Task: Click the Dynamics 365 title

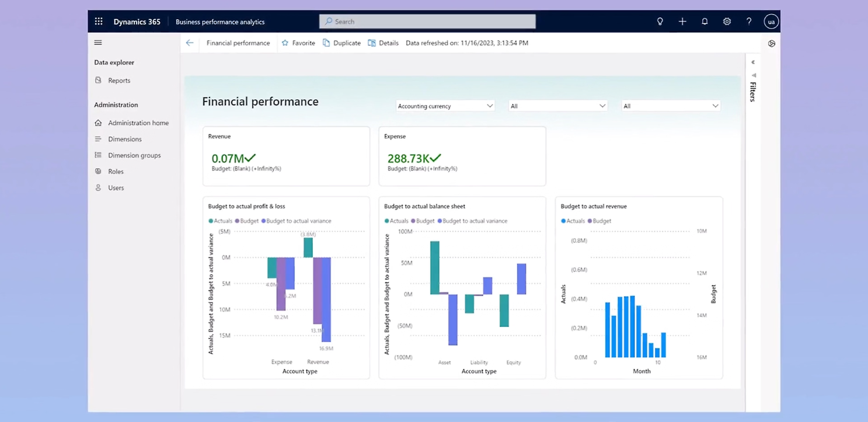Action: (x=137, y=22)
